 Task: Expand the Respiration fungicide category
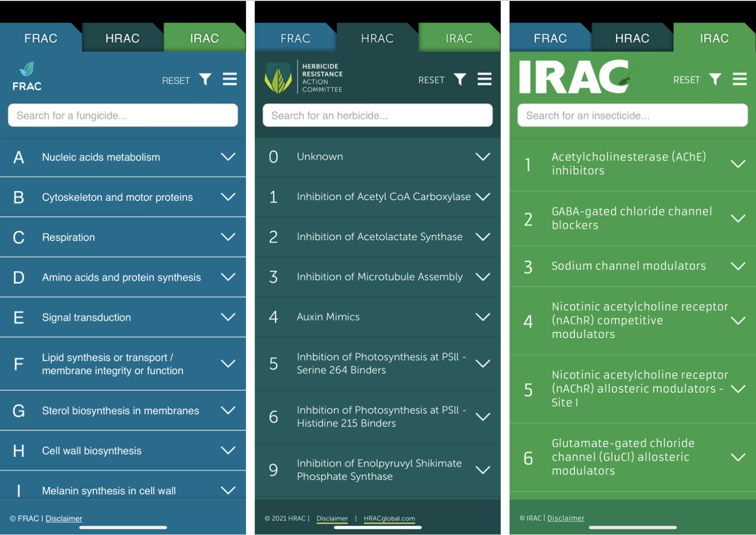tap(228, 237)
